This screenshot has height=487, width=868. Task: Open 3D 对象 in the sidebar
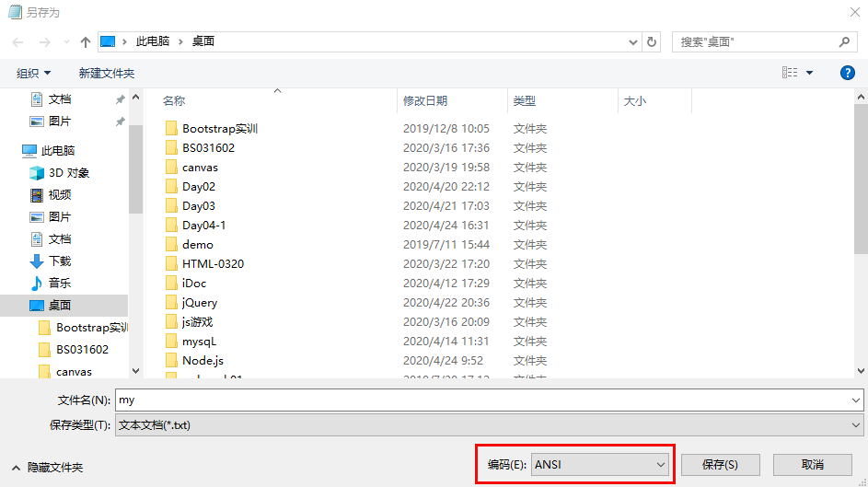[x=69, y=173]
